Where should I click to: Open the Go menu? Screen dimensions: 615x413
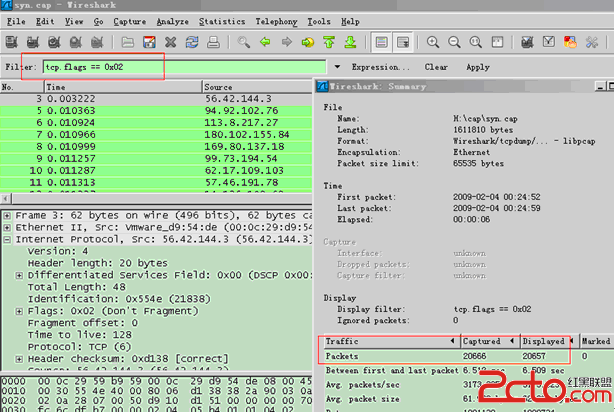pos(98,22)
